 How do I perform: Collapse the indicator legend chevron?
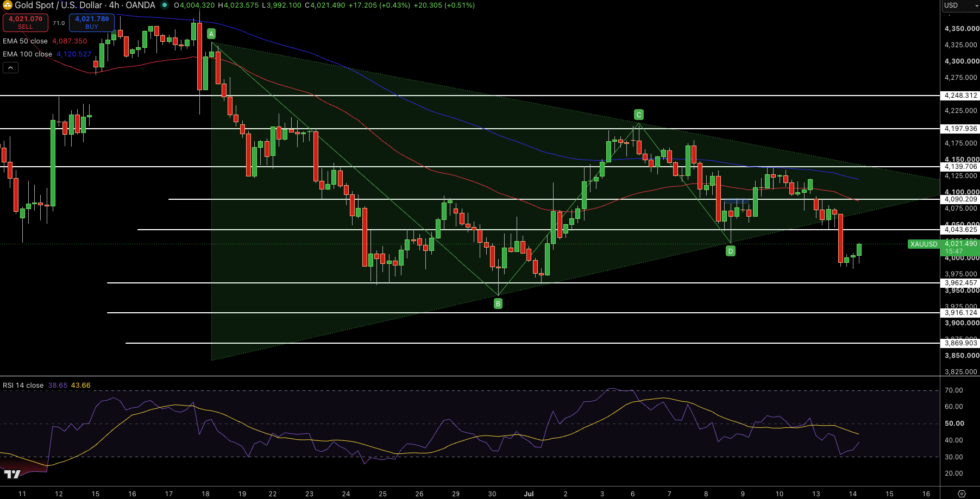pyautogui.click(x=10, y=67)
